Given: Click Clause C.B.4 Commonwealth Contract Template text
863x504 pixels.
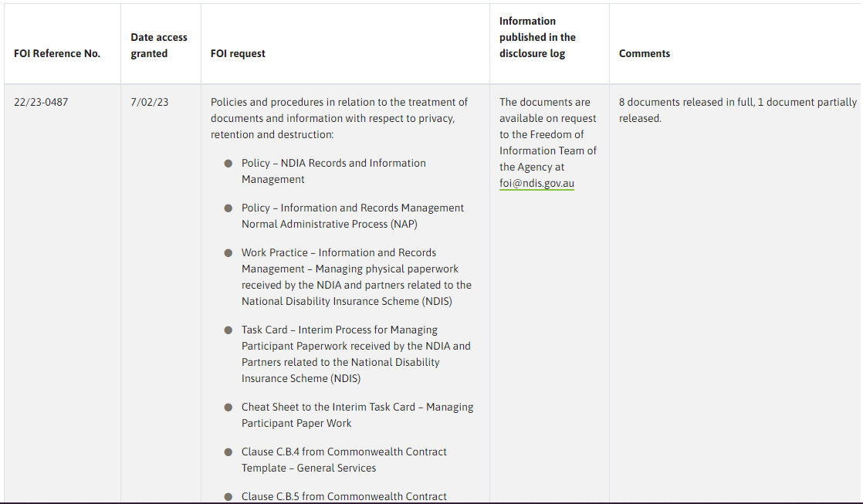Looking at the screenshot, I should click(344, 459).
